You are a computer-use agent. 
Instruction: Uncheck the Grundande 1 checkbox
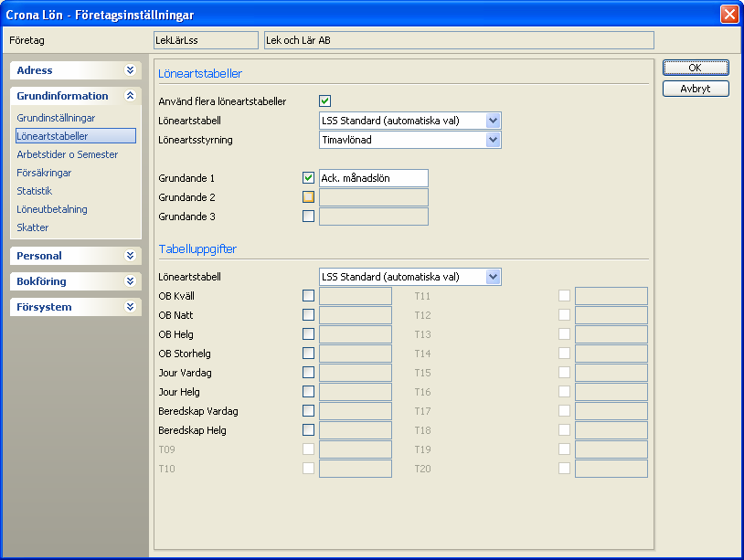tap(308, 178)
